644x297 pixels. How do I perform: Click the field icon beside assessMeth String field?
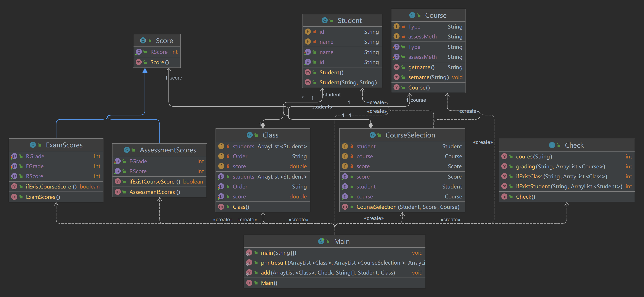click(x=396, y=37)
